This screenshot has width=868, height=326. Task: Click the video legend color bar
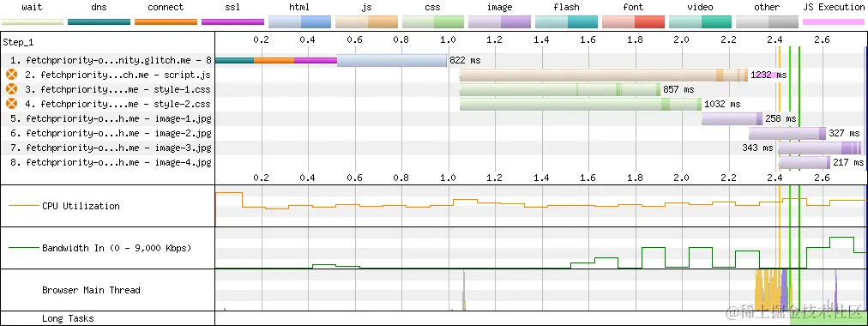coord(700,22)
